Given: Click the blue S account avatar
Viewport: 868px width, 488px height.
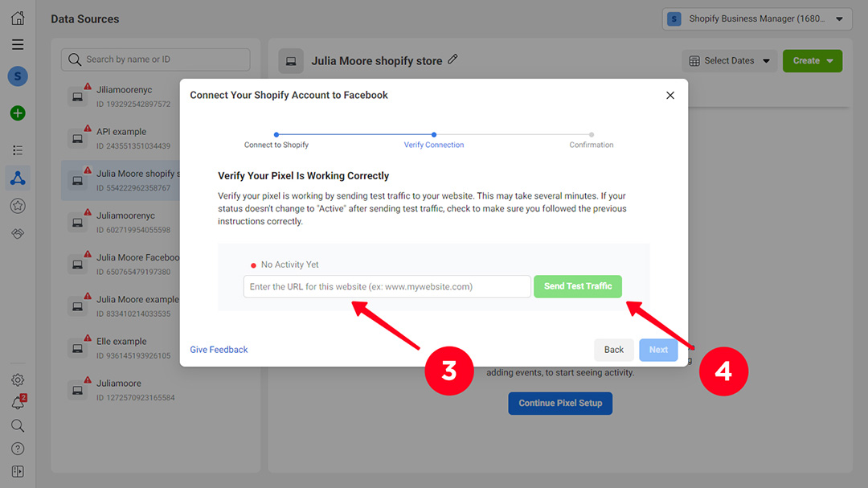Looking at the screenshot, I should coord(18,76).
